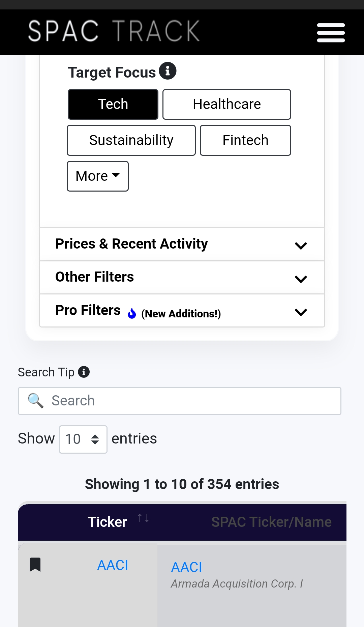Open the AACI ticker link
Viewport: 364px width, 627px height.
[113, 565]
